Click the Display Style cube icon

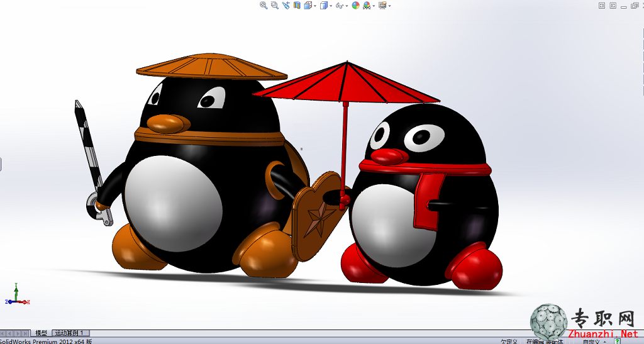(x=324, y=5)
